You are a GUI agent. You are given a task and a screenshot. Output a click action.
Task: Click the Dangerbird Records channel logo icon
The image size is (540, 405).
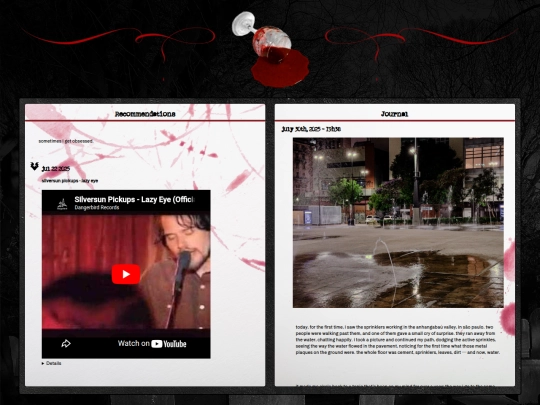[x=62, y=204]
